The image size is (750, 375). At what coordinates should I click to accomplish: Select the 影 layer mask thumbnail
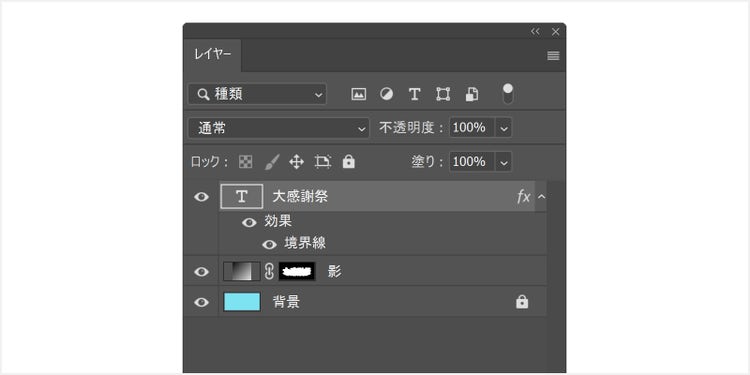pos(297,271)
